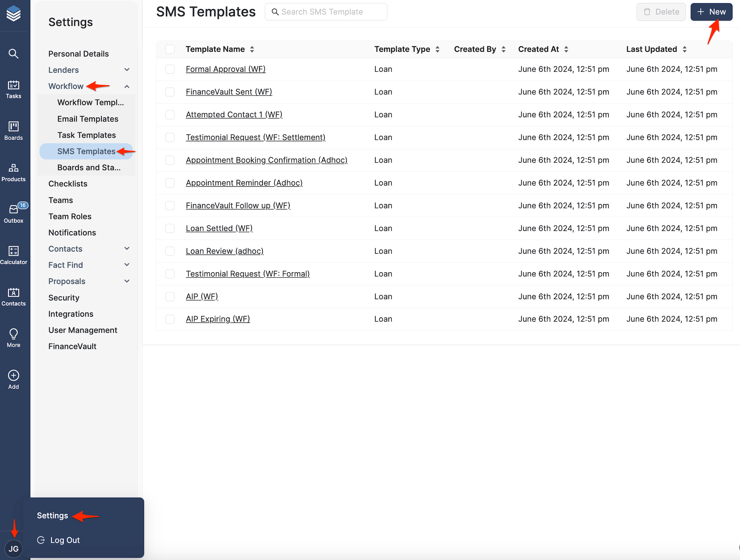740x560 pixels.
Task: Check the Formal Approval (WF) row checkbox
Action: (x=170, y=69)
